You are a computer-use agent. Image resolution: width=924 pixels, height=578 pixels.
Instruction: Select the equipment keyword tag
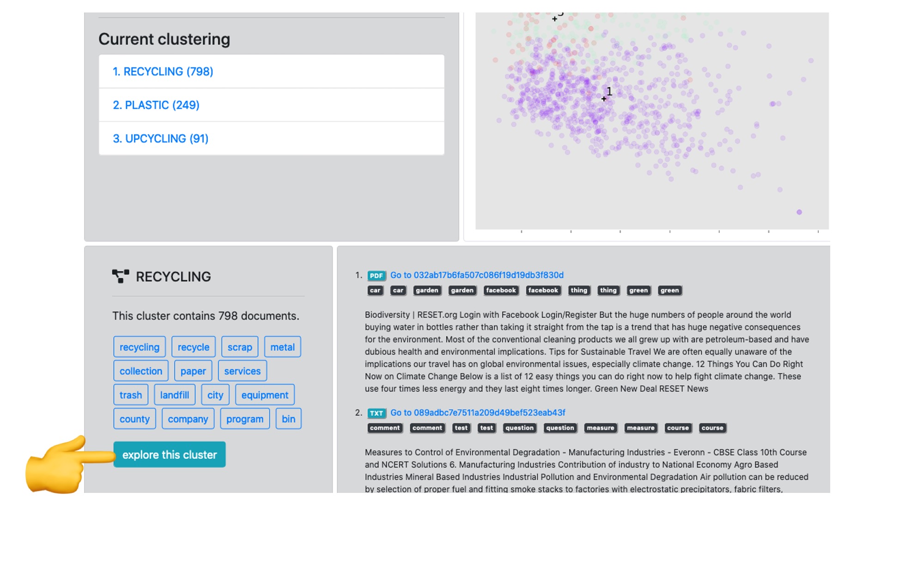coord(265,395)
